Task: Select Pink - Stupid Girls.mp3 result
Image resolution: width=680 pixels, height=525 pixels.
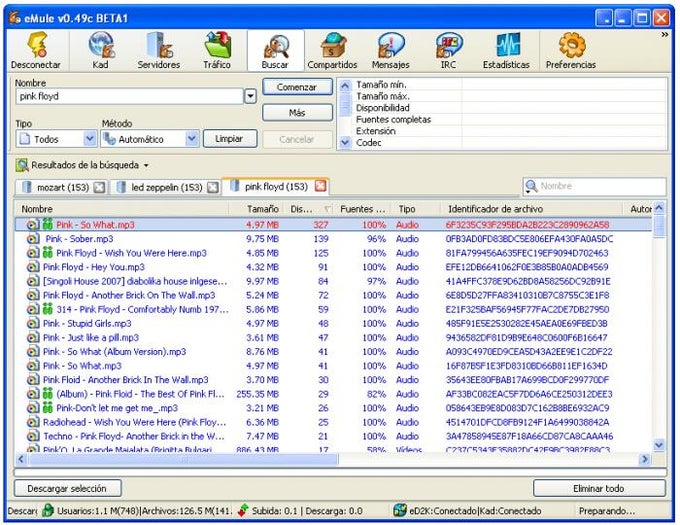Action: (x=333, y=323)
